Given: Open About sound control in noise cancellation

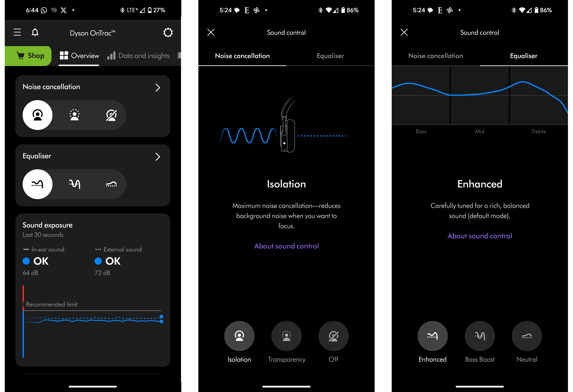Looking at the screenshot, I should coord(286,246).
